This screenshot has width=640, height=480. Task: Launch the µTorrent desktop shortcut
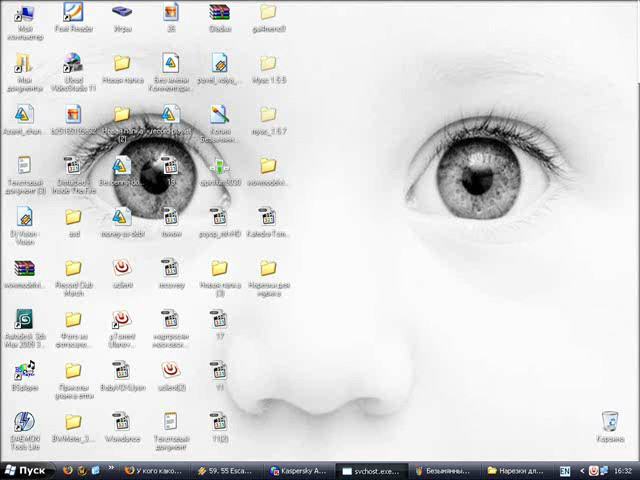121,320
